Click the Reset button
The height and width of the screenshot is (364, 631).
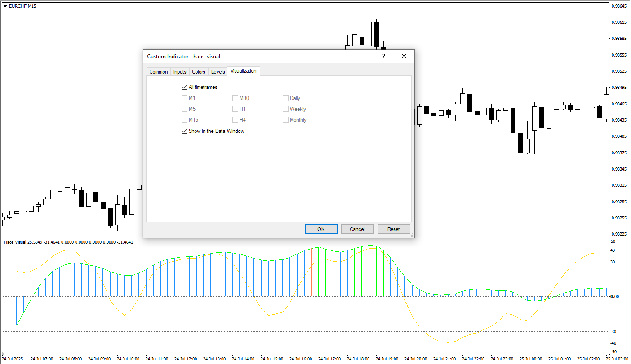[x=393, y=229]
